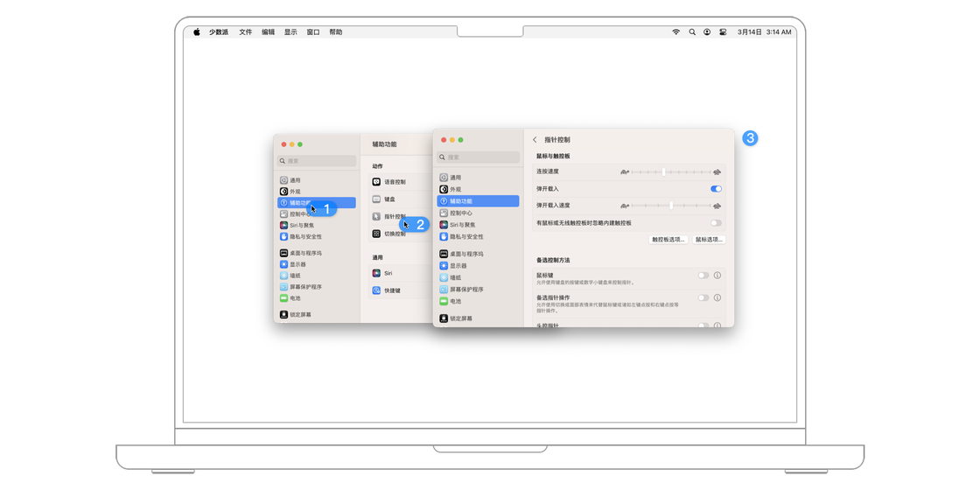Open the Apple menu

(196, 31)
